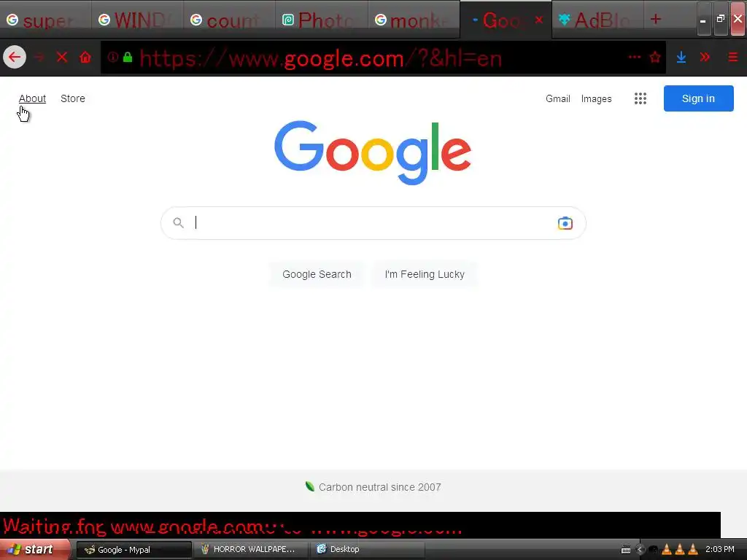Open the Store link
This screenshot has width=747, height=560.
click(x=73, y=98)
